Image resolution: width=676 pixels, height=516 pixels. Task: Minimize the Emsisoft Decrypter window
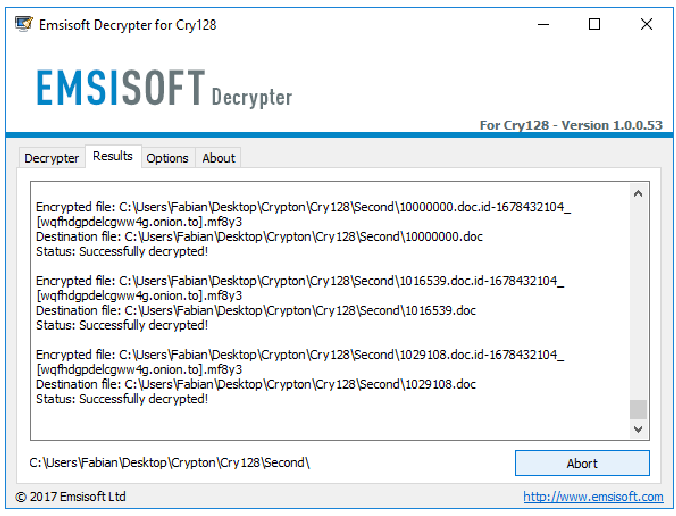coord(544,24)
